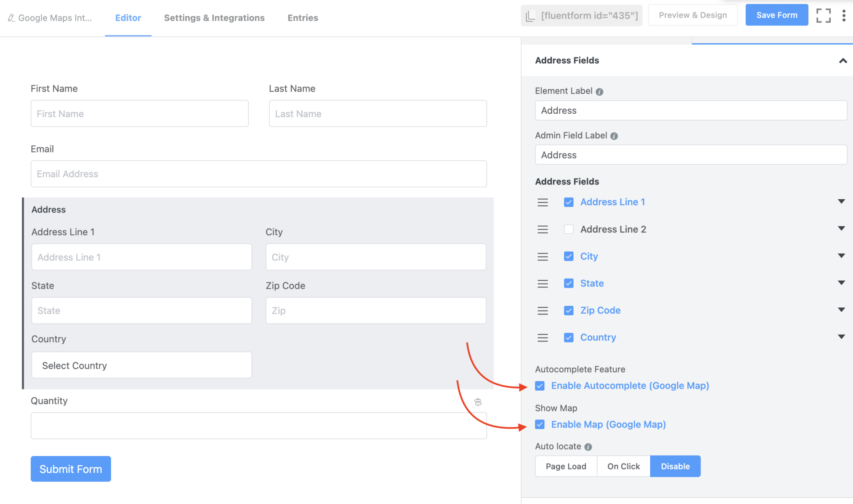
Task: Disable the Enable Map (Google Map) checkbox
Action: point(539,424)
